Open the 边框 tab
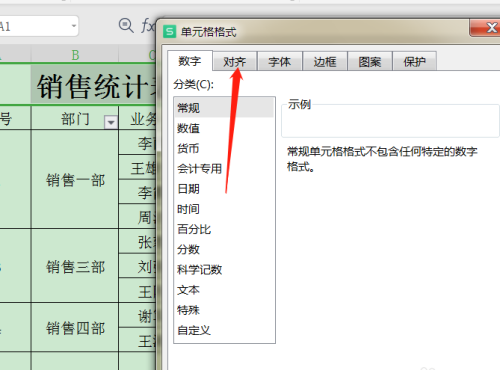 325,61
